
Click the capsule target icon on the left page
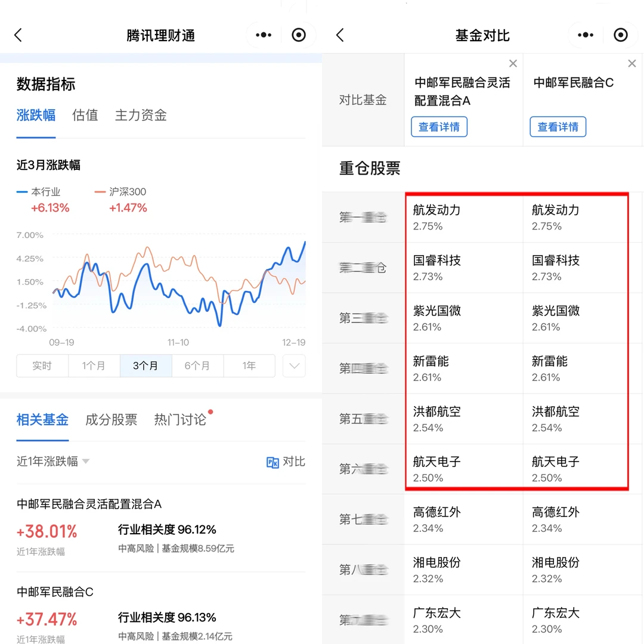click(299, 35)
